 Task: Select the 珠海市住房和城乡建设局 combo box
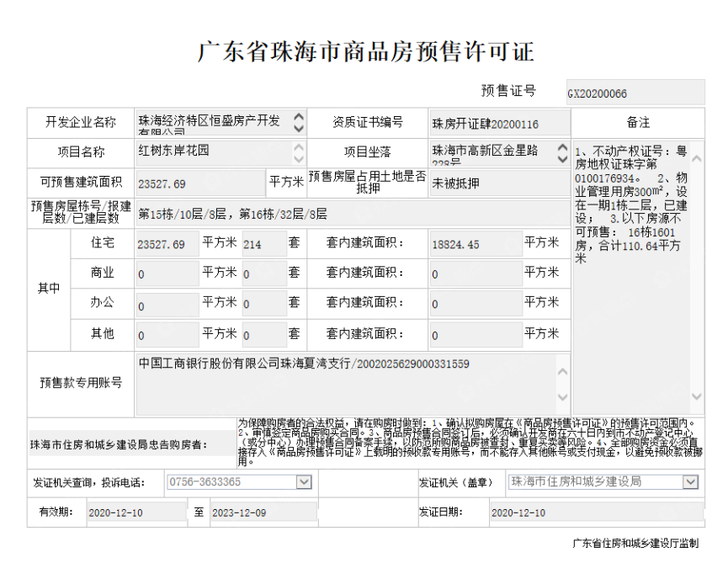click(603, 481)
